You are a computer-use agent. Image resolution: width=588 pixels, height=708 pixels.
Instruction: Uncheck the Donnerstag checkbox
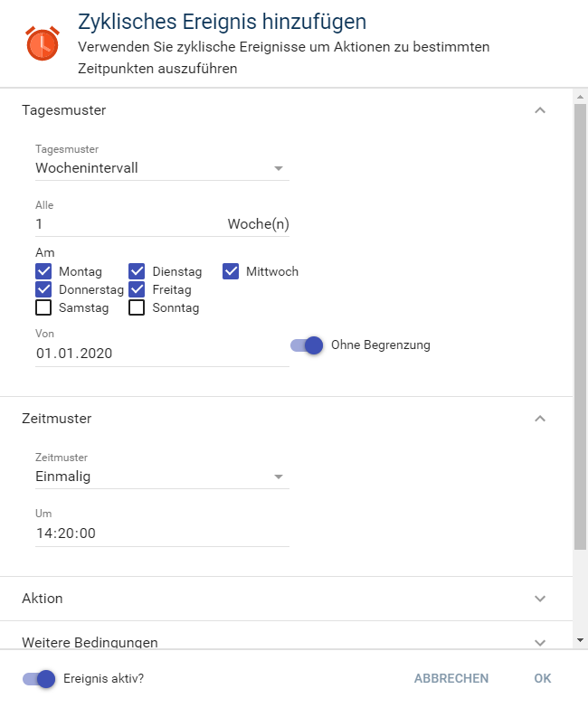pyautogui.click(x=43, y=289)
